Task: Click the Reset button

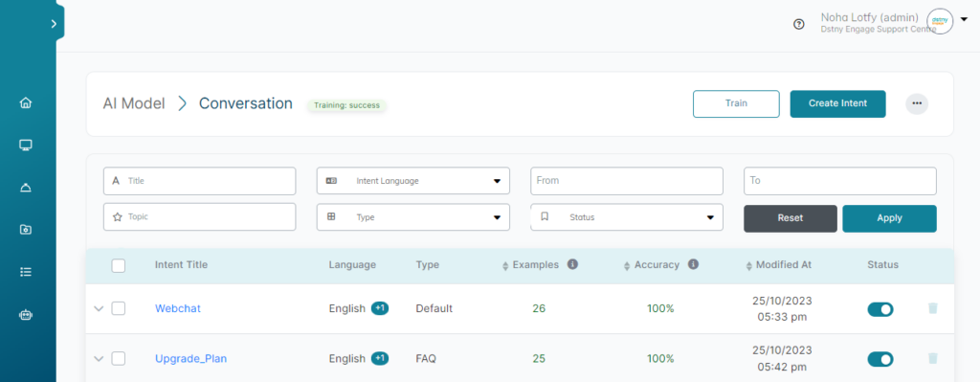Action: pyautogui.click(x=790, y=218)
